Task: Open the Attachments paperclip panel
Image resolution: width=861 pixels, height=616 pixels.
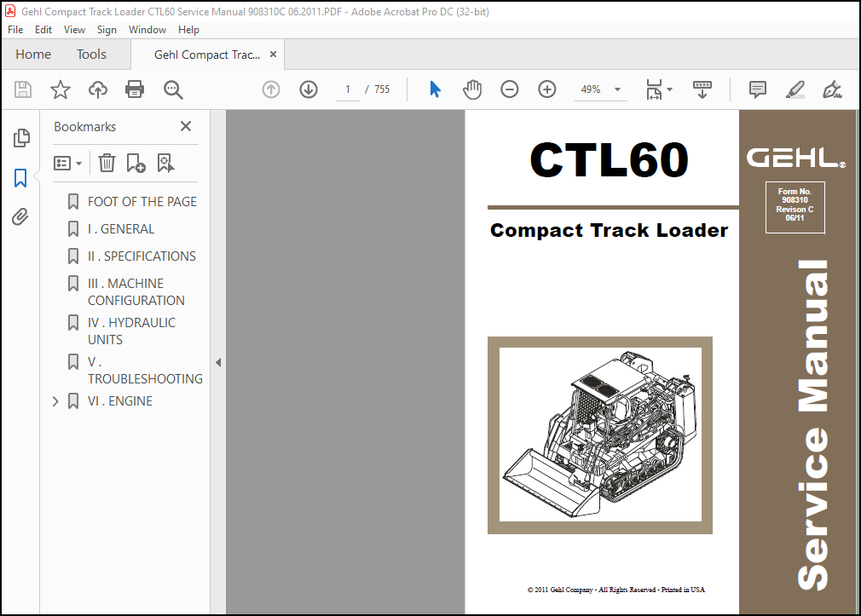Action: [x=20, y=217]
